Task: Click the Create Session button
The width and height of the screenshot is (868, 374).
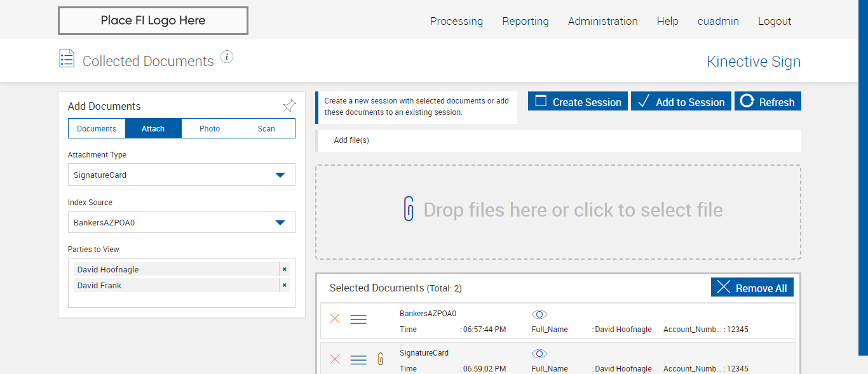Action: [x=578, y=102]
